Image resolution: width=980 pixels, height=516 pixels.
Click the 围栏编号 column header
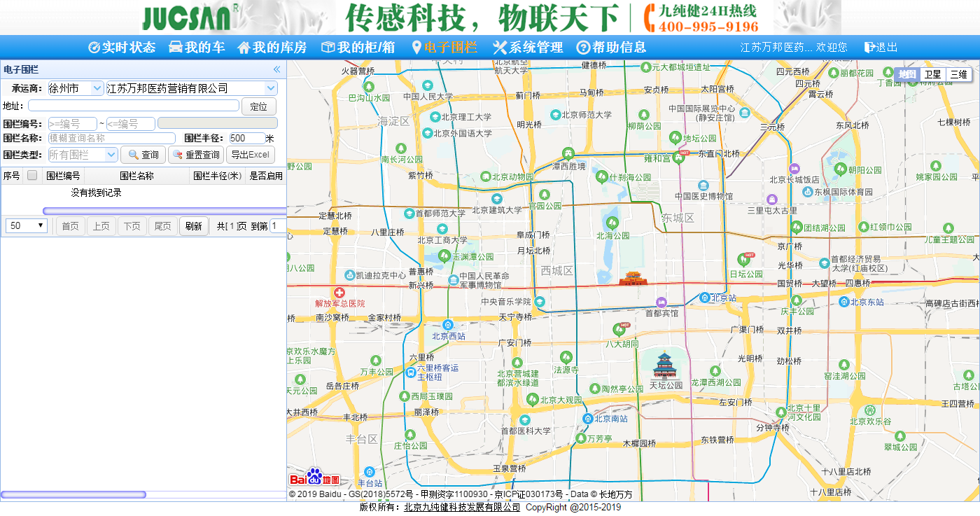tap(63, 176)
